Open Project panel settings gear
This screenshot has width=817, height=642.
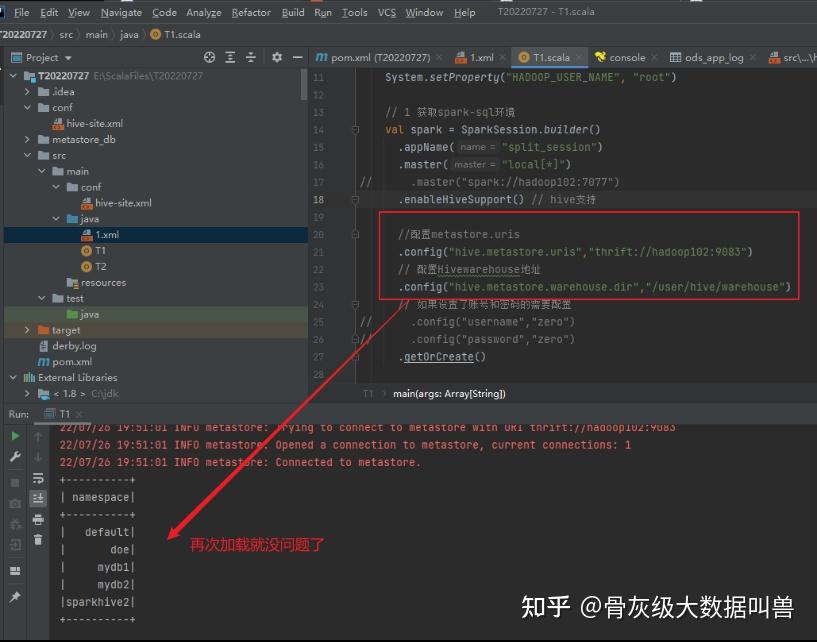click(x=277, y=57)
